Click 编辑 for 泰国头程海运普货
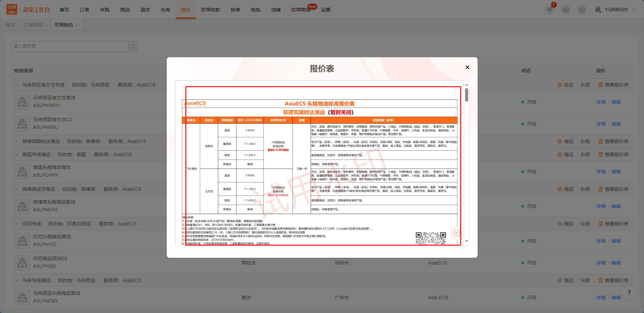Screen dimensions: 644x313 click(616, 172)
